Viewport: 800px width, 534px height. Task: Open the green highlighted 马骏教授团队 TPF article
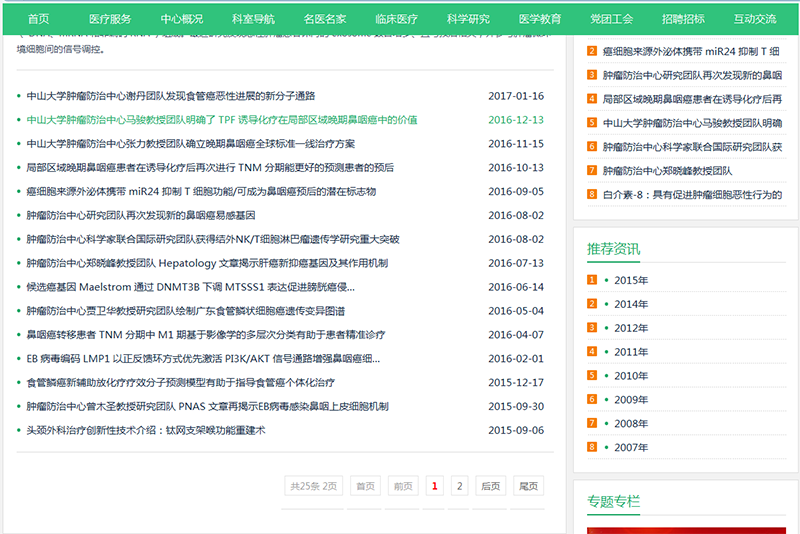pos(222,120)
